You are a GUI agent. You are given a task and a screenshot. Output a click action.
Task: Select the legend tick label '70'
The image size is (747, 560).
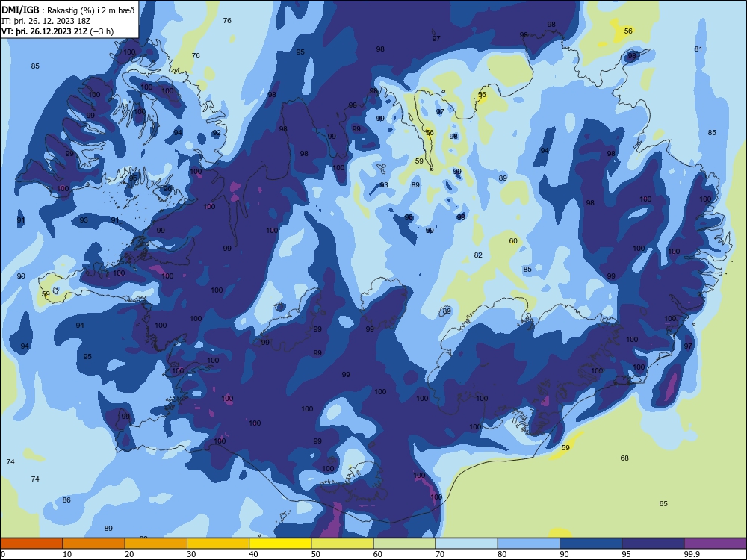click(440, 554)
